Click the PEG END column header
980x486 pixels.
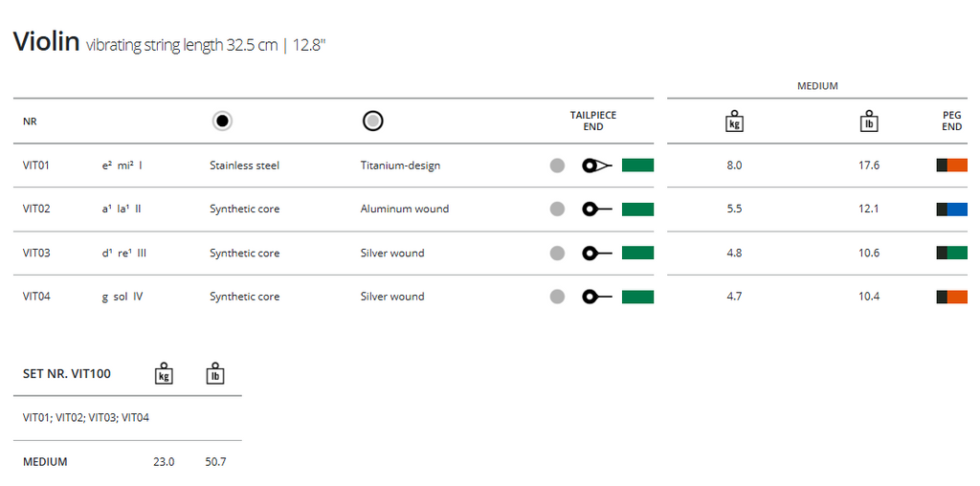pos(951,121)
